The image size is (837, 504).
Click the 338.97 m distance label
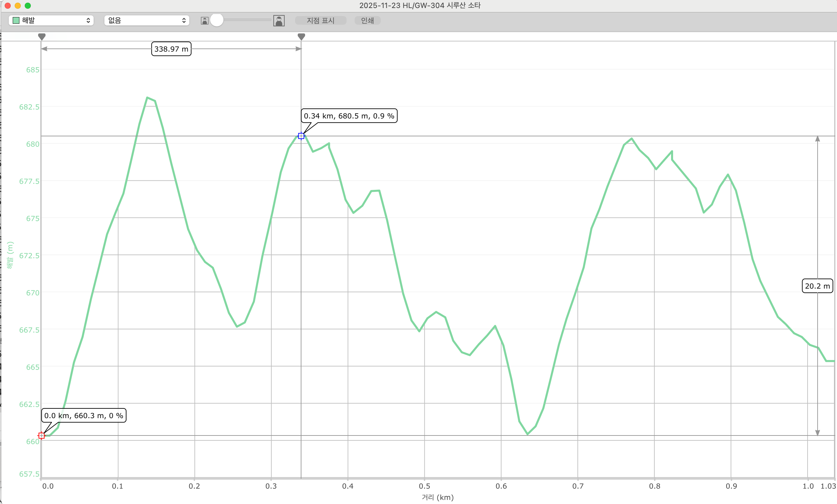click(x=171, y=49)
